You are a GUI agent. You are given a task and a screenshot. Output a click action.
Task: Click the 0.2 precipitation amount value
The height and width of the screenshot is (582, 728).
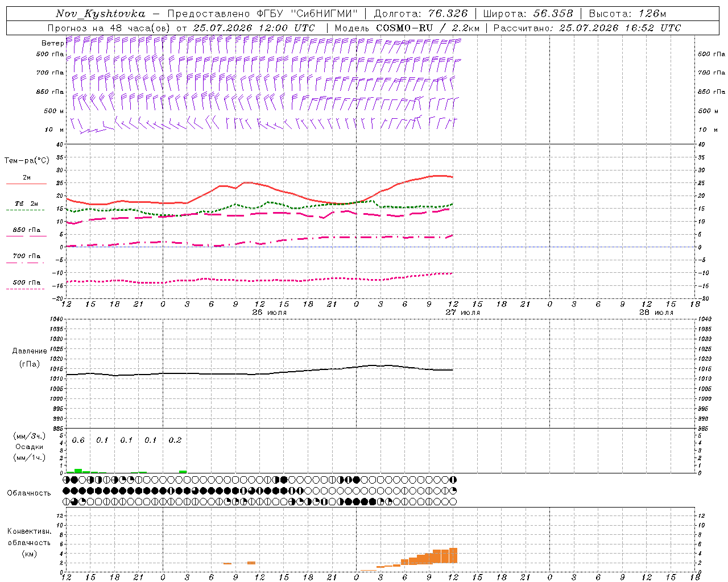[175, 440]
